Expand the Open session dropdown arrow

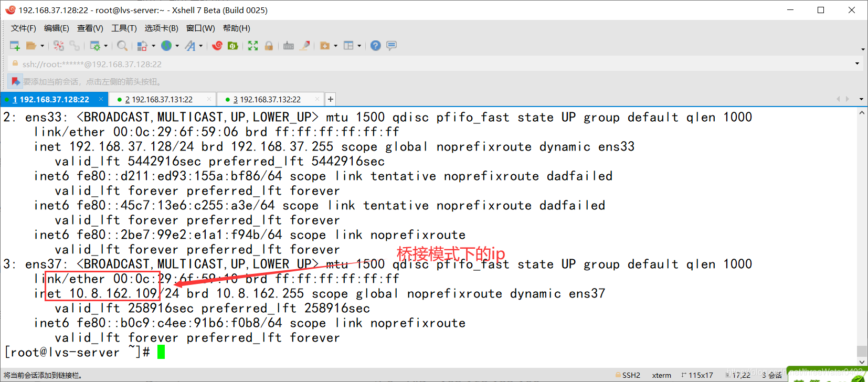pos(42,46)
